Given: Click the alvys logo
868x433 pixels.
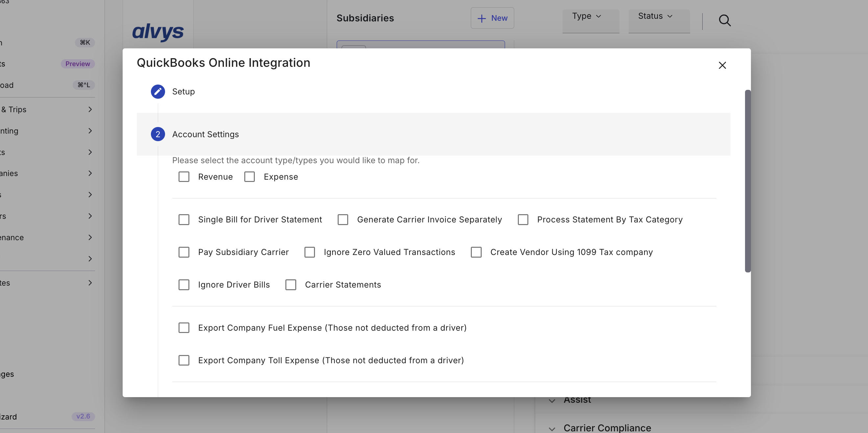Looking at the screenshot, I should point(158,32).
